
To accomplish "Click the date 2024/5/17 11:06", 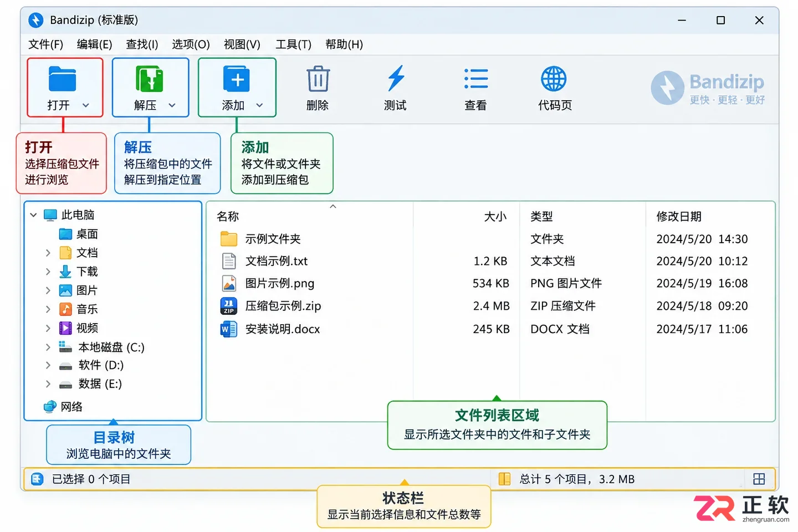I will pos(702,329).
